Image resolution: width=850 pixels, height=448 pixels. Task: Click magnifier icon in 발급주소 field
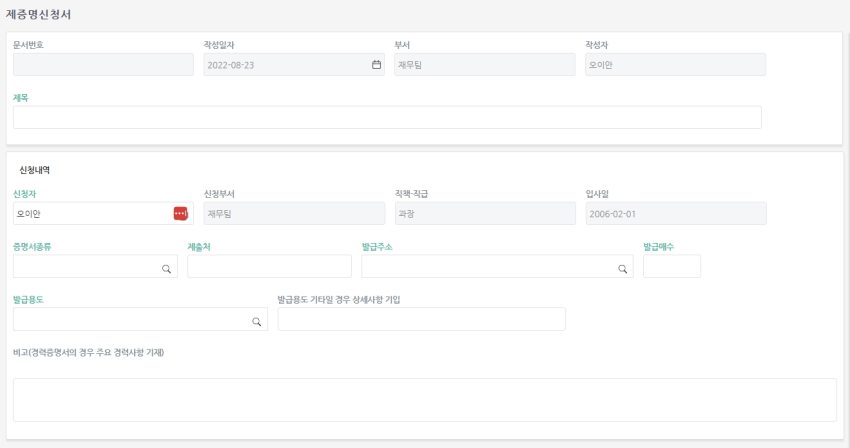tap(622, 268)
